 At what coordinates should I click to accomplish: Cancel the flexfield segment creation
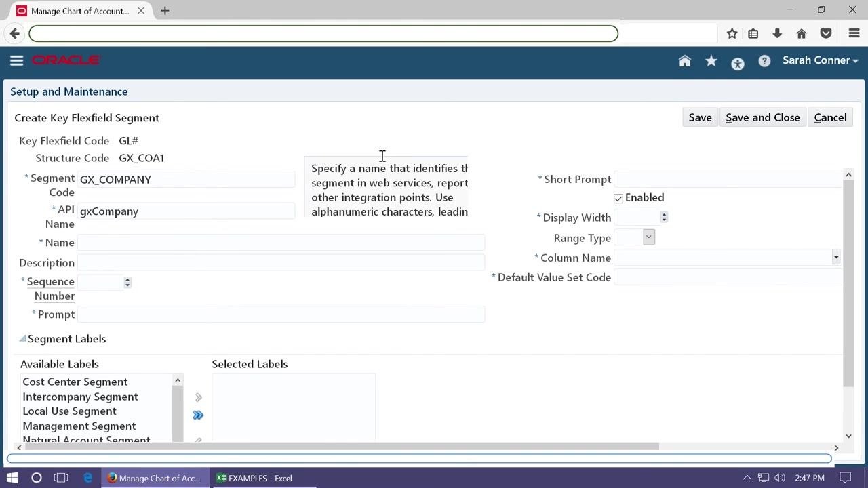pyautogui.click(x=830, y=117)
